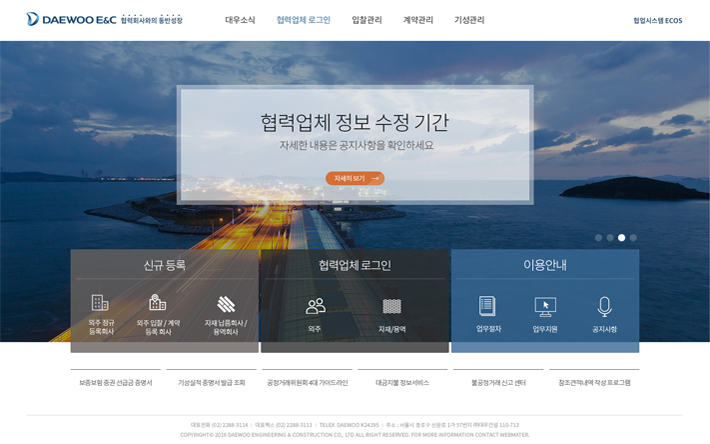Open 보증보험 증권 선급금 증명서 link
The width and height of the screenshot is (710, 444).
tap(115, 382)
